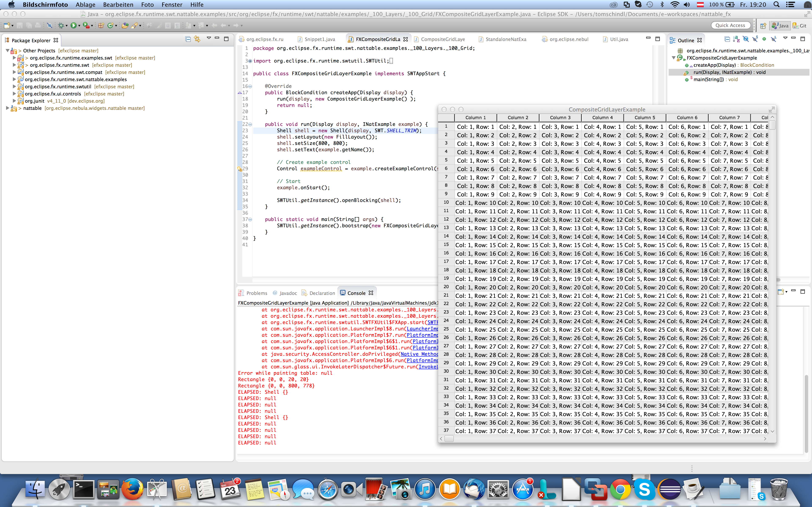This screenshot has width=812, height=507.
Task: Click Link with Editor arrows icon
Action: click(x=197, y=39)
